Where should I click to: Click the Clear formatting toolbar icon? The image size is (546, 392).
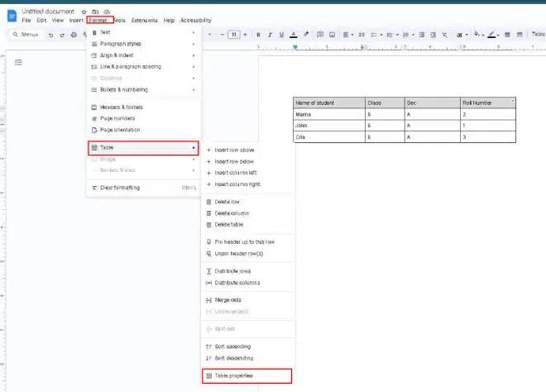(445, 35)
